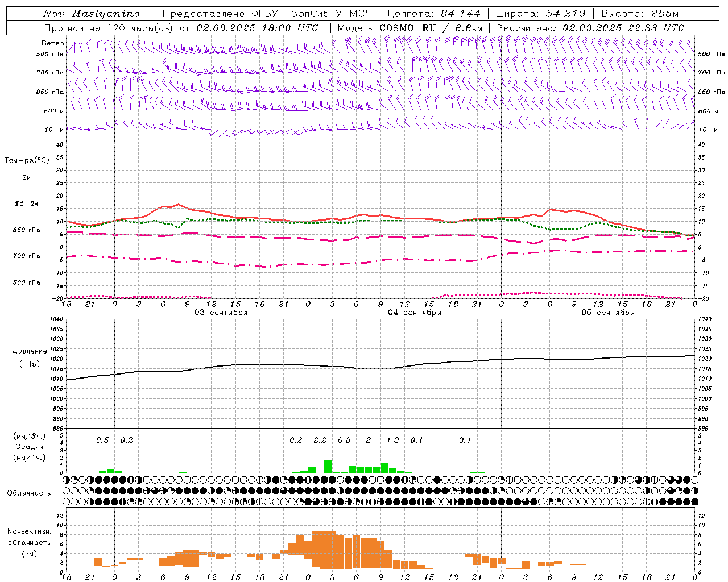This screenshot has width=728, height=582.
Task: Click the precipitation amount "2.2"
Action: click(x=320, y=440)
